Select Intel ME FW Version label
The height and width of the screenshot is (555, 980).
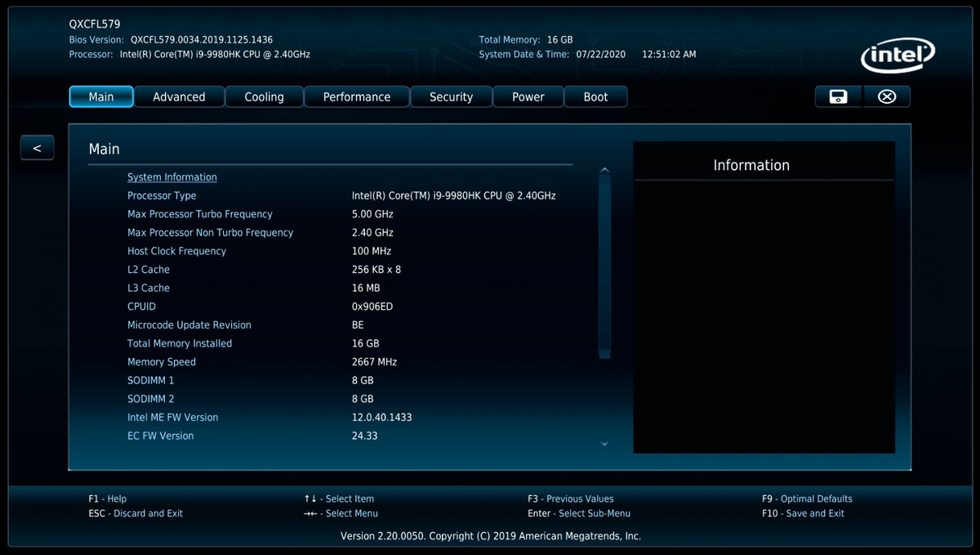point(173,418)
